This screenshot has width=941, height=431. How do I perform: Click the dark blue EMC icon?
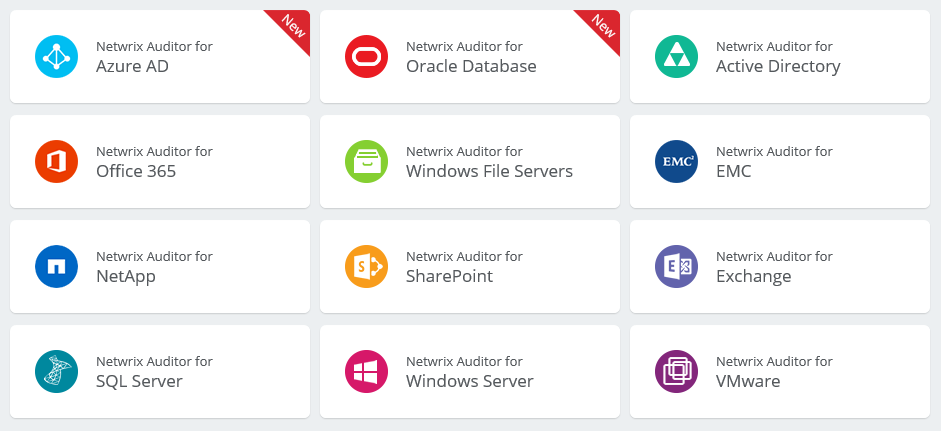pos(675,161)
